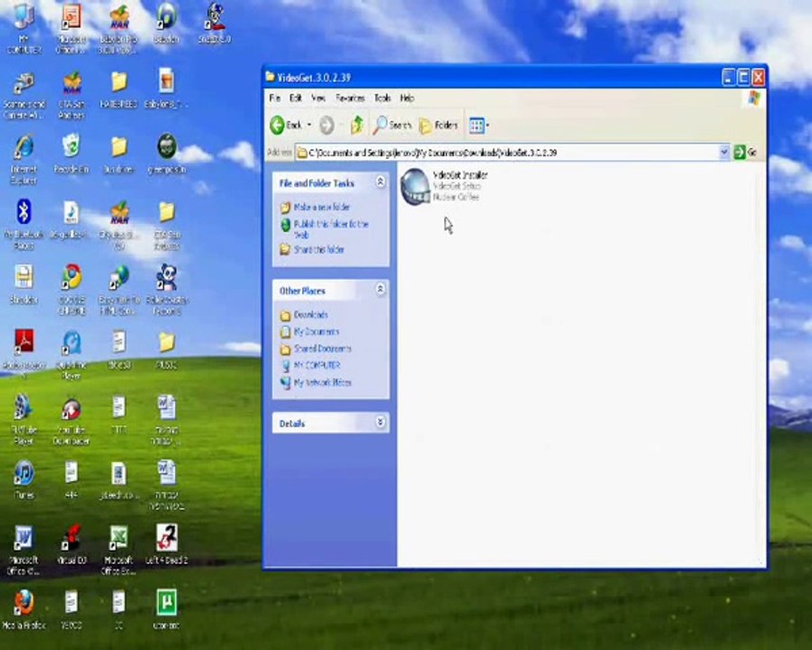
Task: Select Scanner and Camera Wizard icon
Action: point(23,96)
